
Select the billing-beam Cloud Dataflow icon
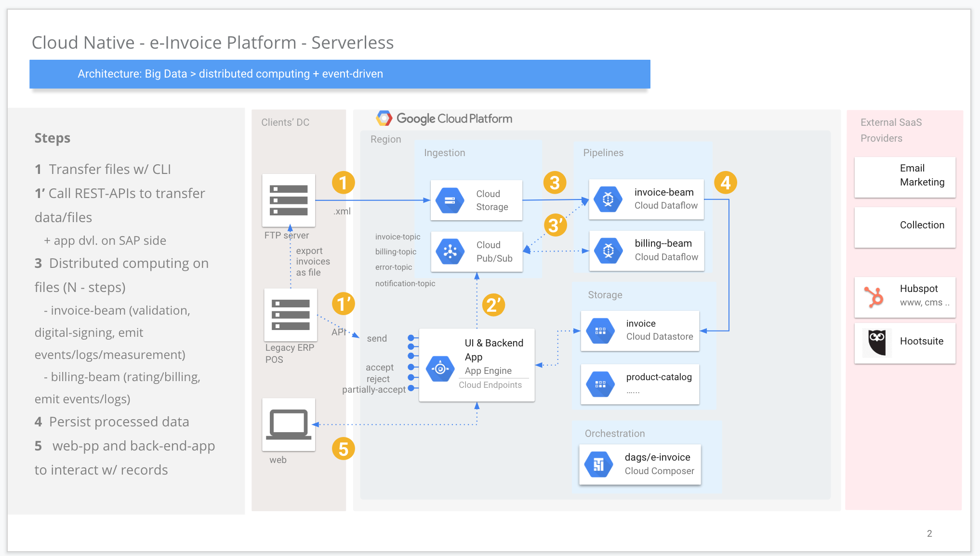click(x=608, y=250)
